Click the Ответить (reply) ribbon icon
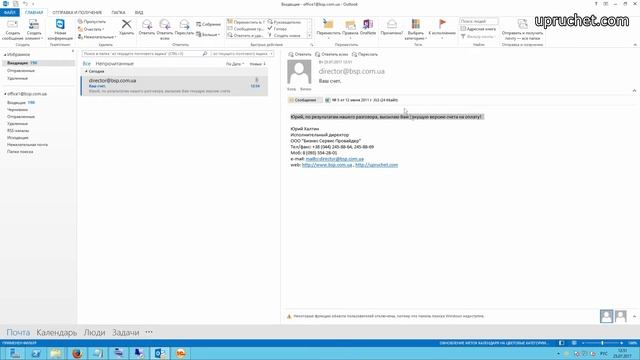This screenshot has height=360, width=640. [147, 24]
